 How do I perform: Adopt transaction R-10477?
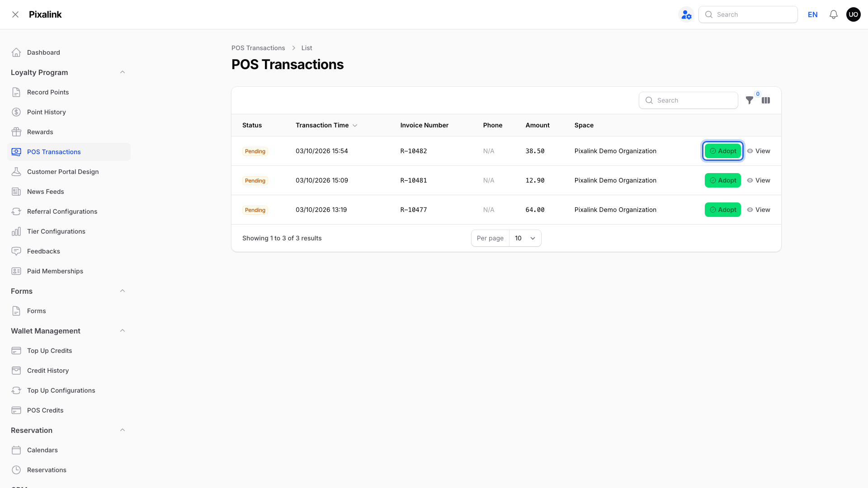tap(722, 210)
